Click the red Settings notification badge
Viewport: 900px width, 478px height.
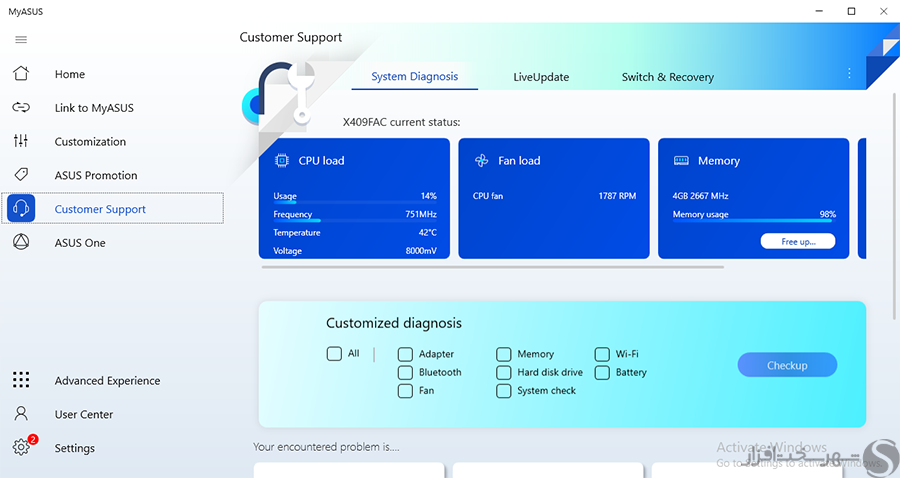point(33,440)
